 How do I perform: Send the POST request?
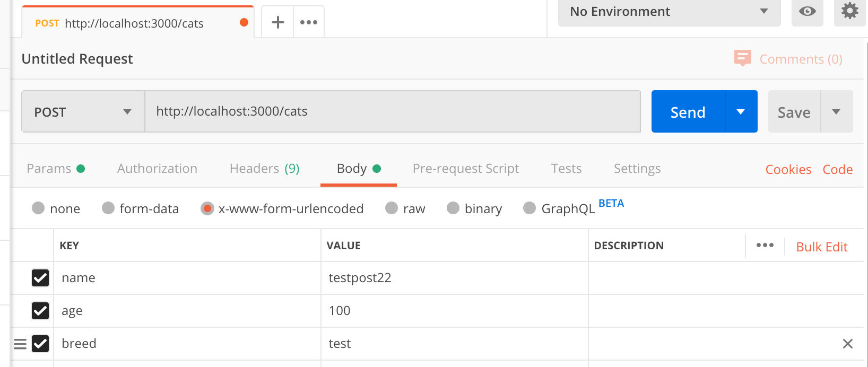click(x=688, y=111)
